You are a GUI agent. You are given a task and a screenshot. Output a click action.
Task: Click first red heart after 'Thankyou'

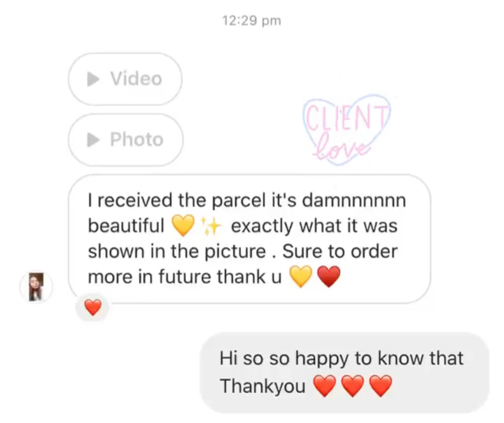(325, 386)
